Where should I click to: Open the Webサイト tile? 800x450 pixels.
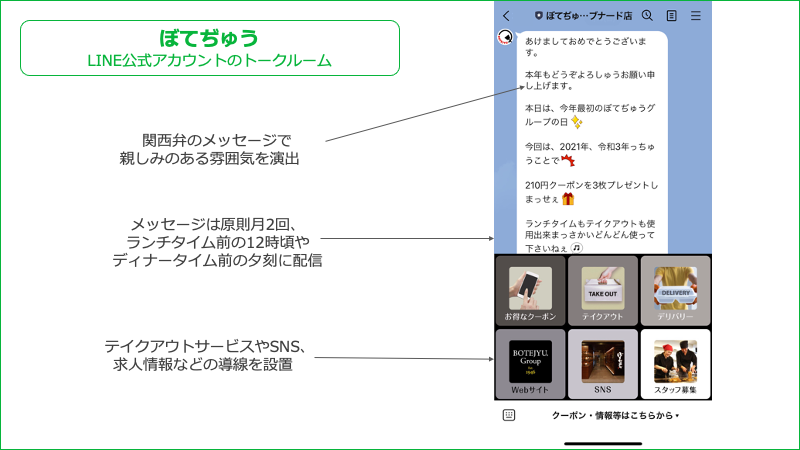click(530, 364)
